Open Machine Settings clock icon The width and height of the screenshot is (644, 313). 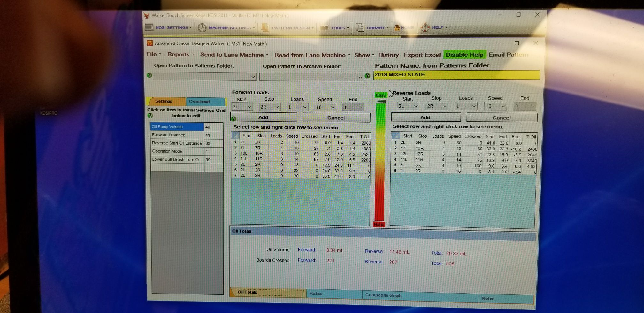(x=202, y=28)
